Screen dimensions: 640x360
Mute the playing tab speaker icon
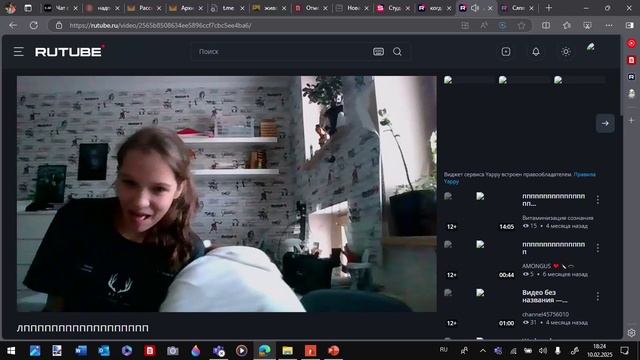tap(475, 8)
